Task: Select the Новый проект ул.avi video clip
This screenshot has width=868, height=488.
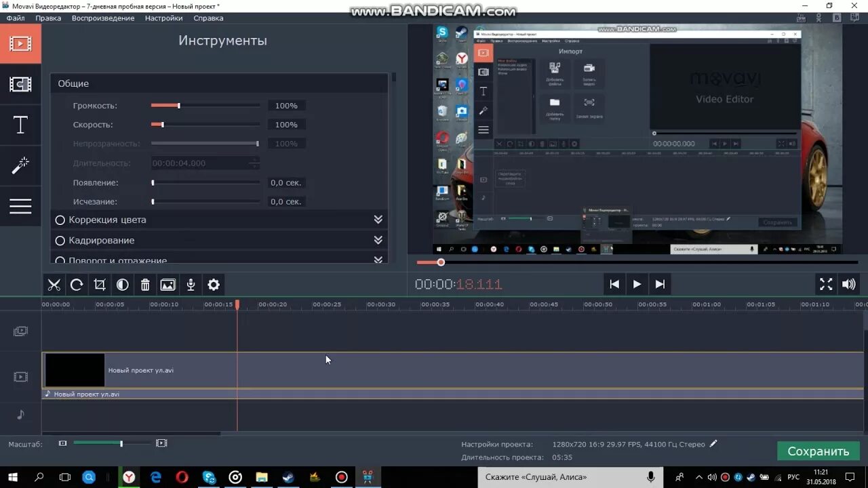Action: pyautogui.click(x=453, y=370)
